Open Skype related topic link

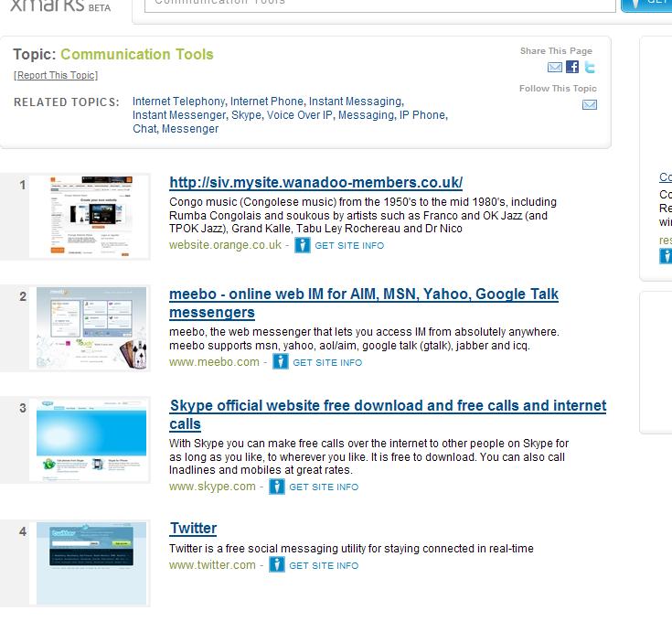coord(246,115)
